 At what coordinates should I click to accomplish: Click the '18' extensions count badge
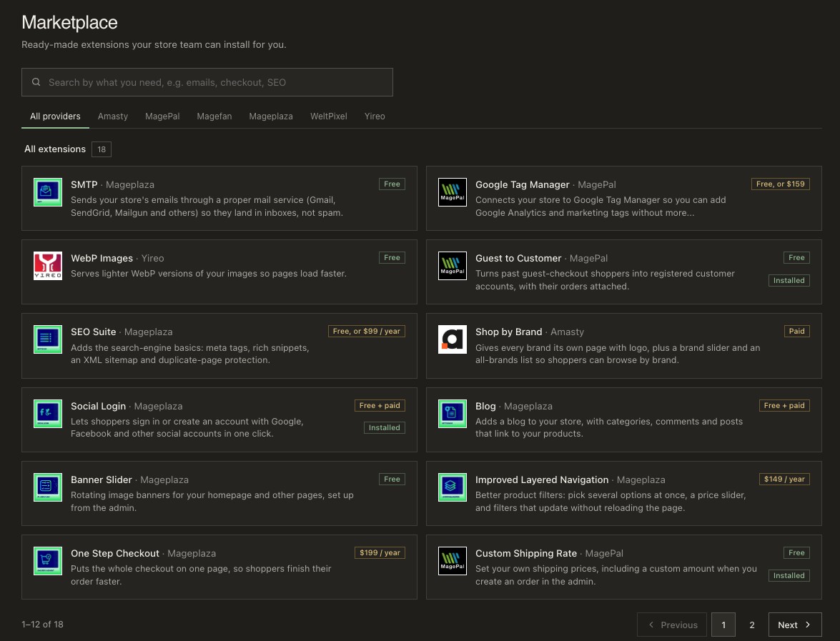pyautogui.click(x=102, y=149)
